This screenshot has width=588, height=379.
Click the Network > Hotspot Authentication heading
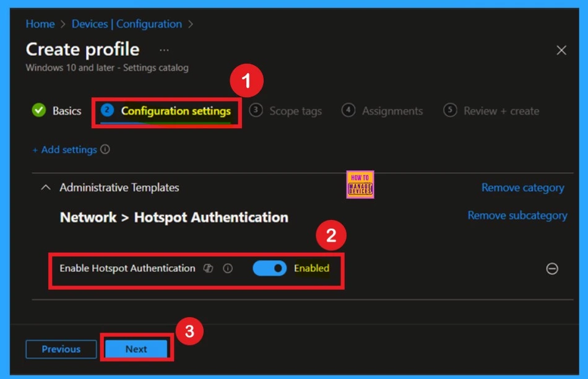[x=174, y=217]
